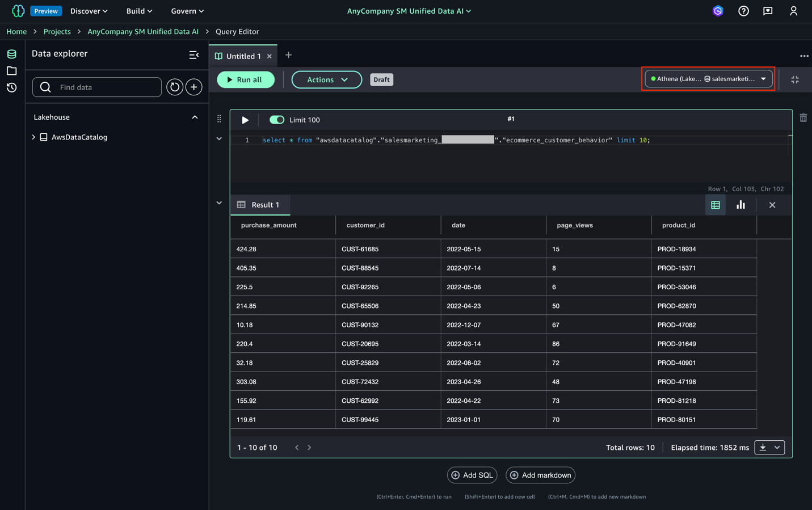Collapse the Data explorer panel

pos(194,54)
